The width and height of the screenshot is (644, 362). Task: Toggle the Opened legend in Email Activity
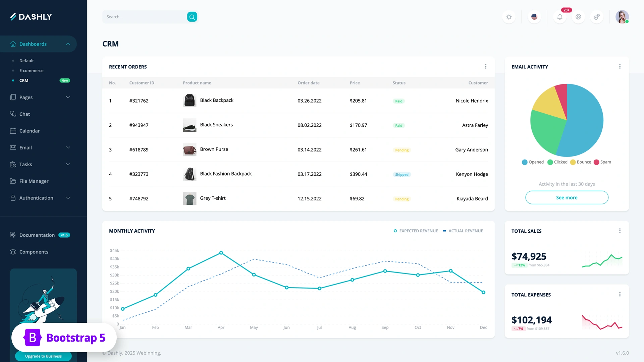[x=533, y=162]
